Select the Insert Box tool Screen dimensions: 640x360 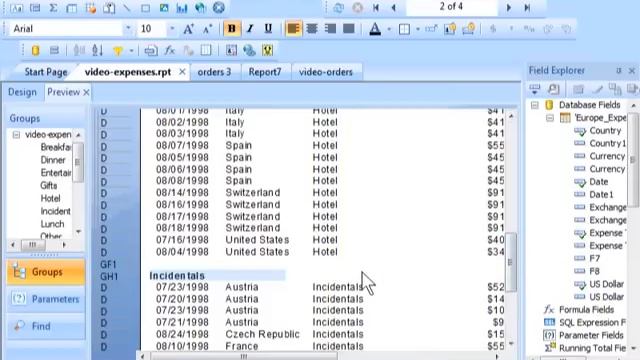pyautogui.click(x=145, y=8)
